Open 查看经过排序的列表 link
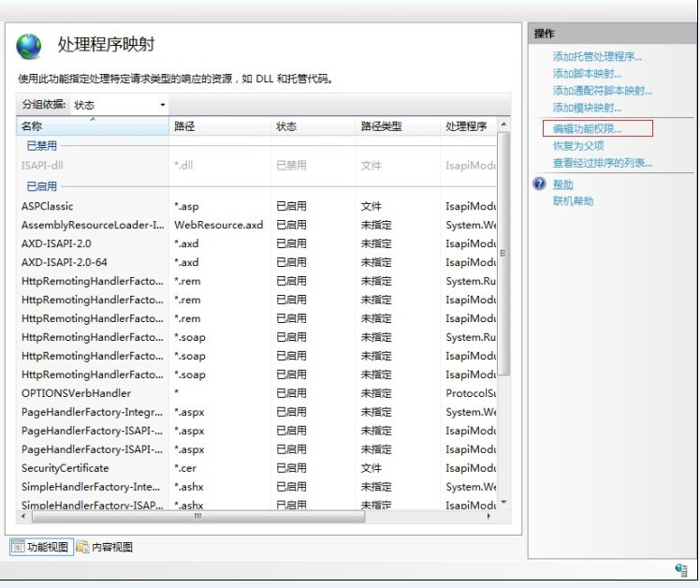 coord(602,163)
